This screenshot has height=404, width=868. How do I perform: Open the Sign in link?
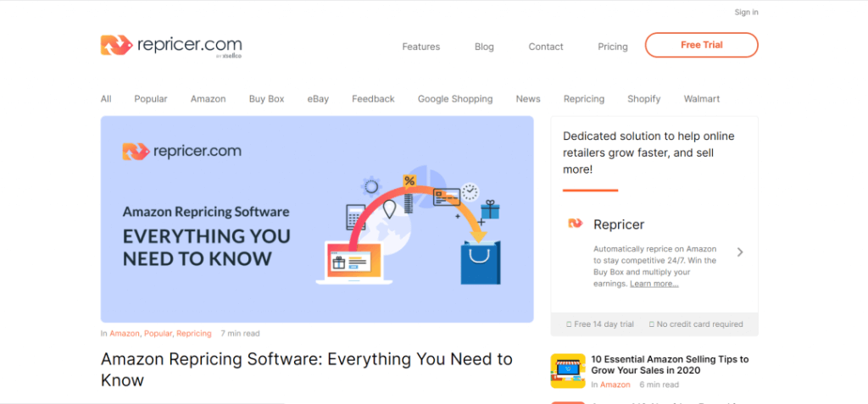(746, 12)
